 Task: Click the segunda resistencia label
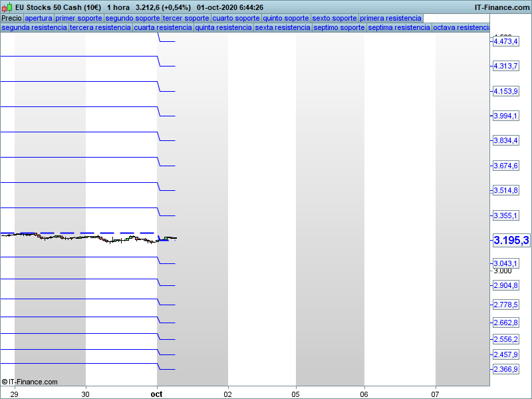pos(34,27)
